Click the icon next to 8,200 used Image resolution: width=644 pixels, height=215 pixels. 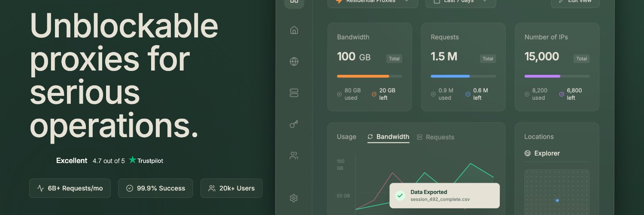point(527,94)
